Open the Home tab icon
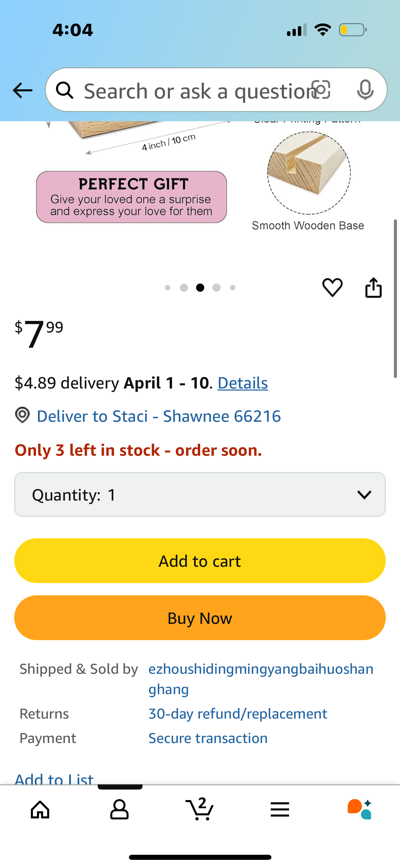The height and width of the screenshot is (868, 400). pos(40,809)
